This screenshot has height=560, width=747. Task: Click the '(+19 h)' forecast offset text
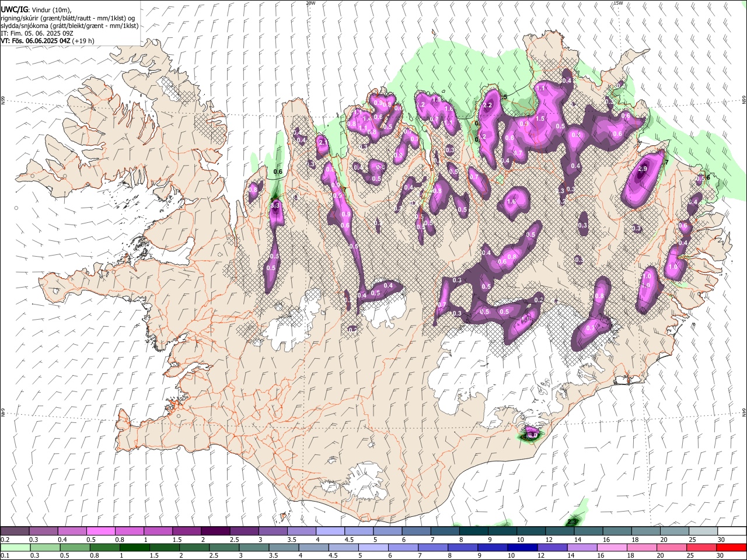[83, 41]
